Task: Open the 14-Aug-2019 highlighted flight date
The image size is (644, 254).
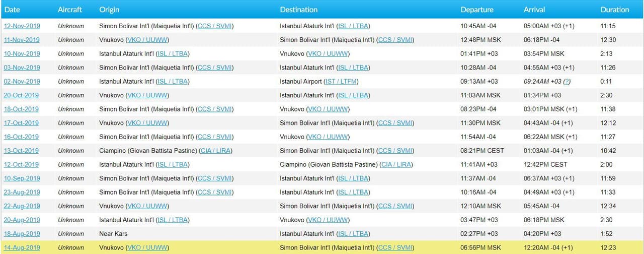Action: [22, 247]
